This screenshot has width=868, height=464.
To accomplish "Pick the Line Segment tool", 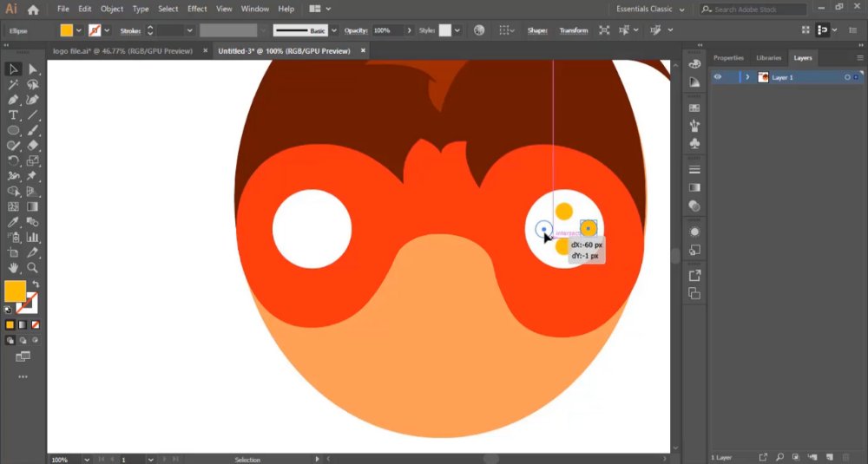I will tap(33, 115).
